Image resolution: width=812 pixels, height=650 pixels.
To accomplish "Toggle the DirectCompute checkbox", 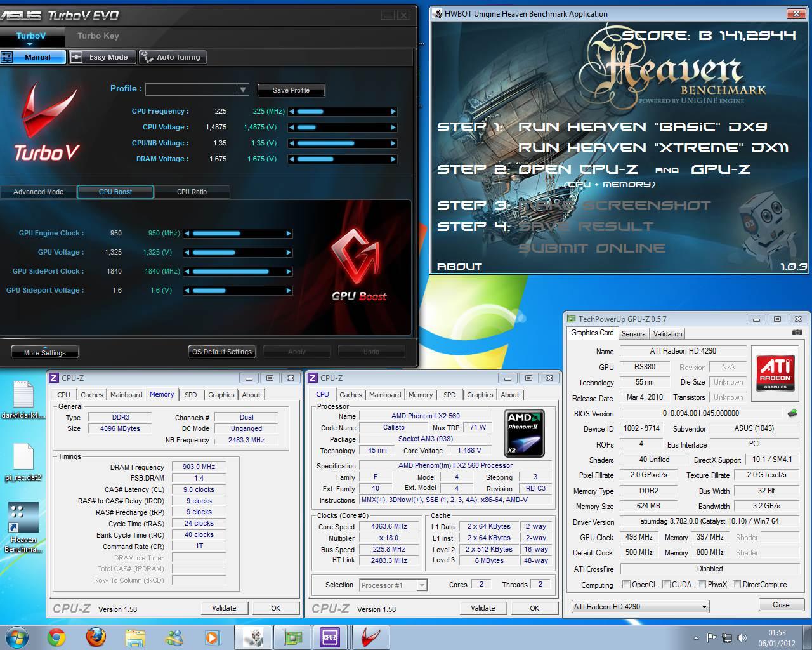I will pyautogui.click(x=737, y=585).
